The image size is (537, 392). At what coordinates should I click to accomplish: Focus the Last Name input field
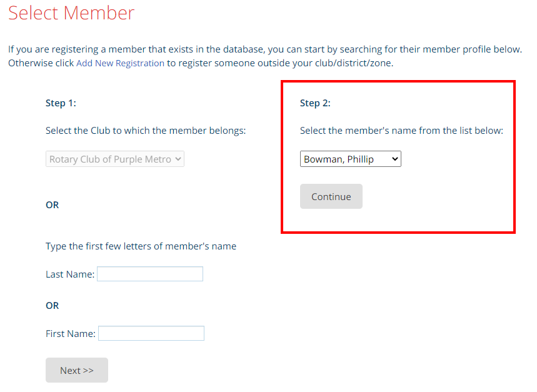(x=150, y=274)
